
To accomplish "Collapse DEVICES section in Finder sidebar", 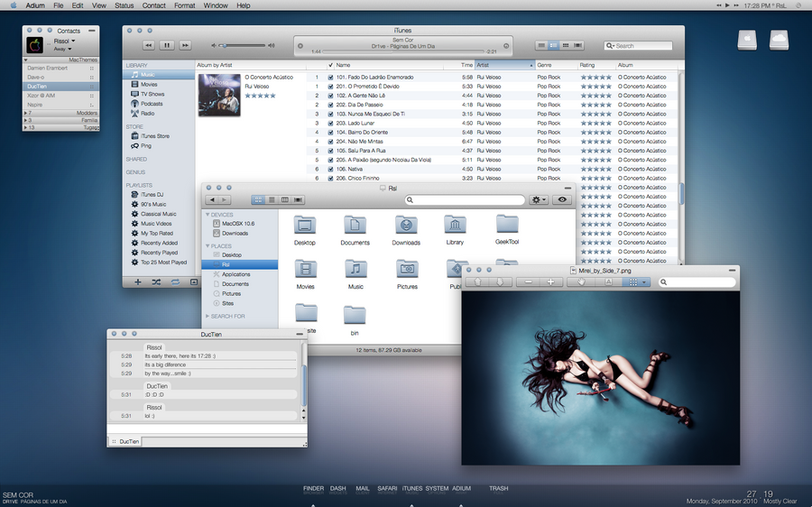I will pos(208,215).
